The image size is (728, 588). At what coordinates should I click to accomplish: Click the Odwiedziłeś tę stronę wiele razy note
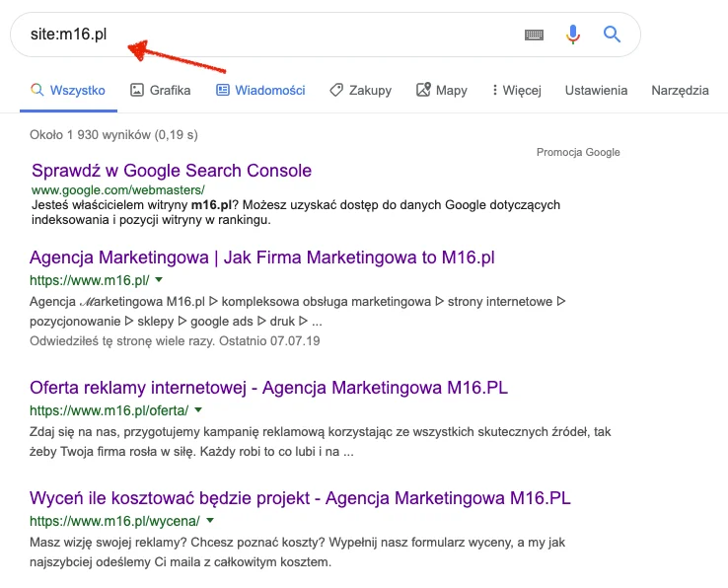point(175,341)
